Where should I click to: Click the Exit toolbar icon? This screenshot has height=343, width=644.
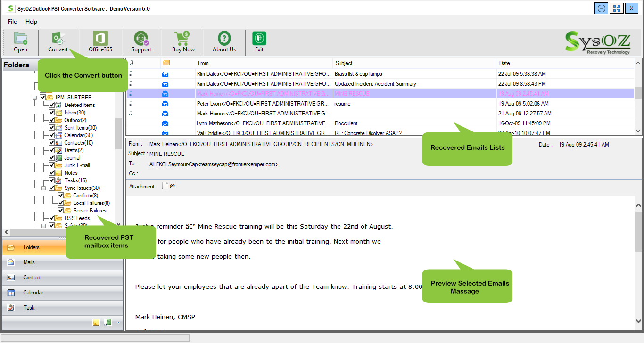[x=259, y=42]
